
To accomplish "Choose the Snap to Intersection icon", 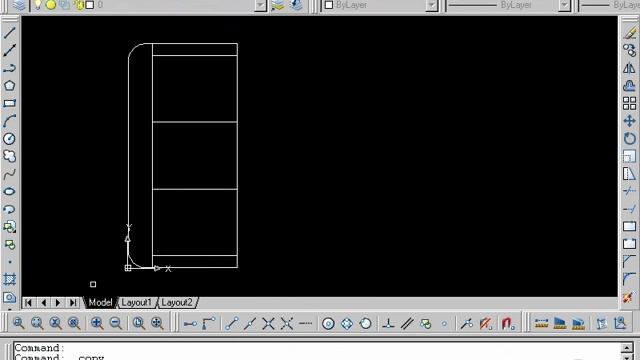I will pos(269,324).
